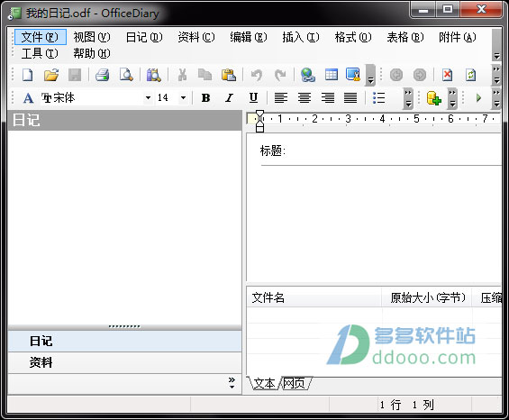Image resolution: width=509 pixels, height=420 pixels.
Task: Click the Copy icon
Action: (205, 75)
